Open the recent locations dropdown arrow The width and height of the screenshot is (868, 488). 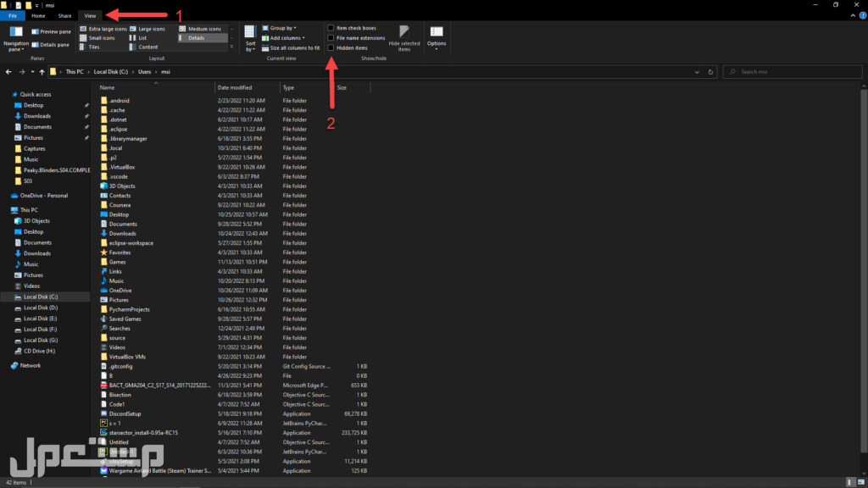coord(33,72)
